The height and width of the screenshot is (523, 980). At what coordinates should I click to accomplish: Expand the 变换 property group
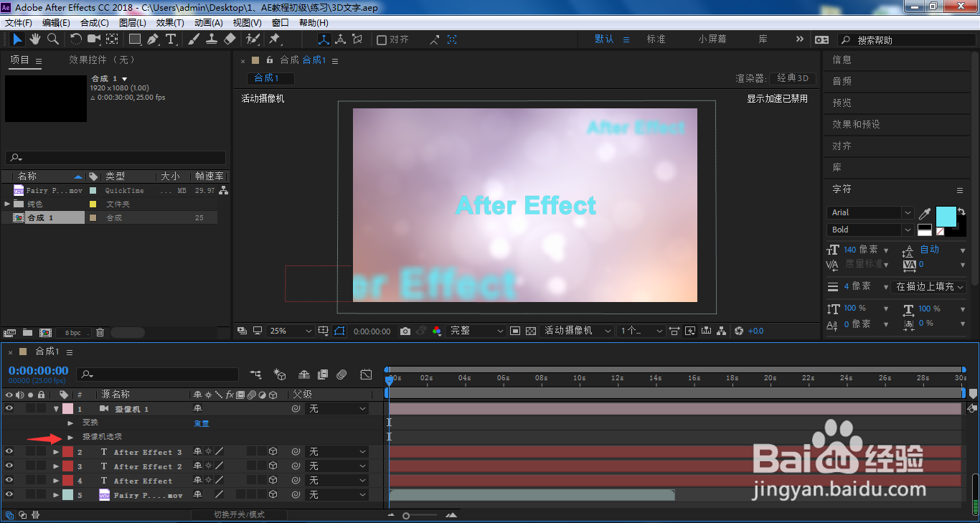pos(70,423)
